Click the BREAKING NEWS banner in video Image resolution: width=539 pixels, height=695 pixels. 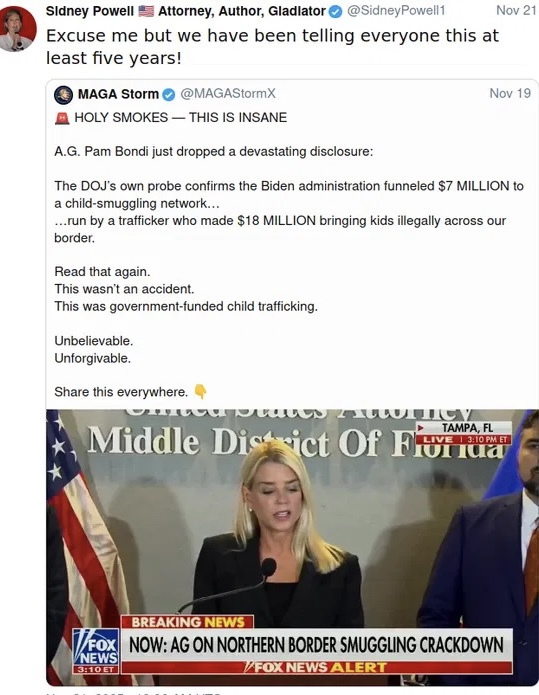point(187,621)
